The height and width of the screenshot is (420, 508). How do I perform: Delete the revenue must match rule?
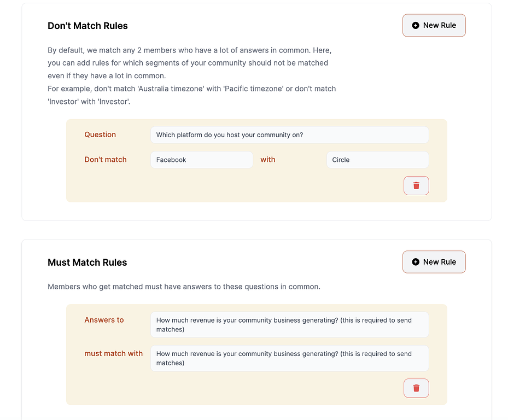coord(416,388)
